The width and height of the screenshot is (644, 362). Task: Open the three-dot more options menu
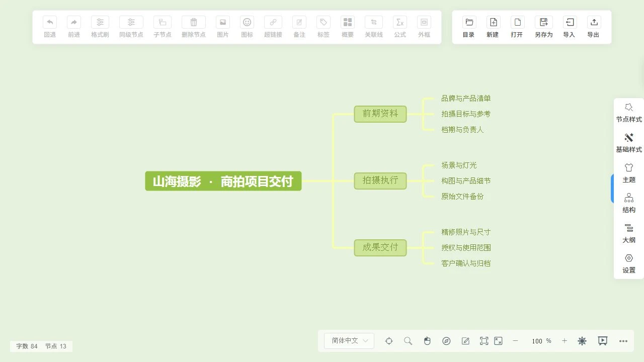(x=623, y=341)
